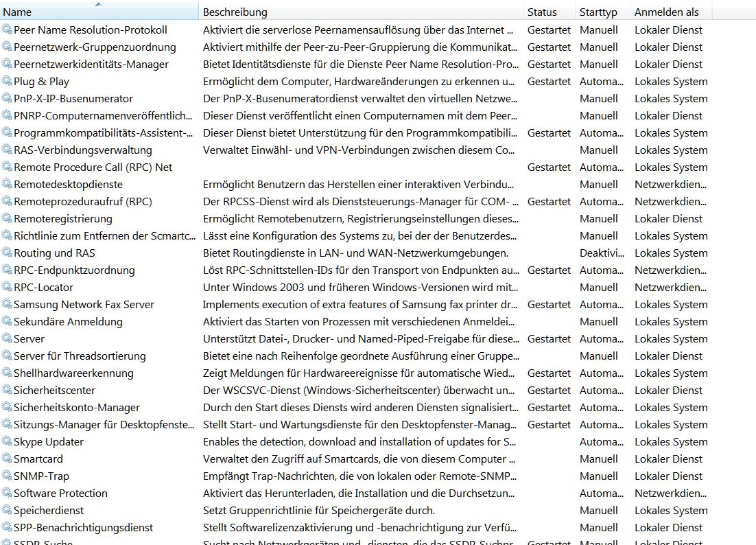
Task: Click gear icon of RPC-Locator
Action: (x=7, y=286)
